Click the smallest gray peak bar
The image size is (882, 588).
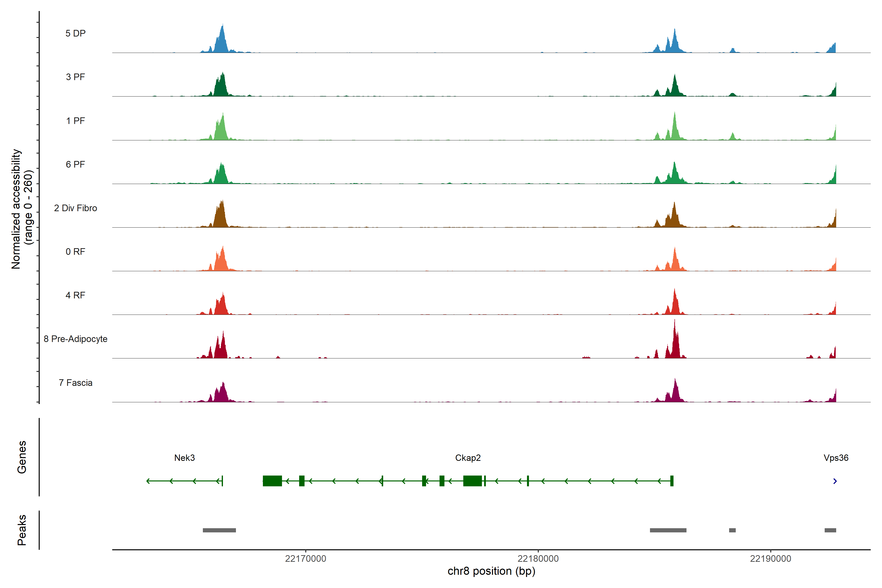coord(732,530)
